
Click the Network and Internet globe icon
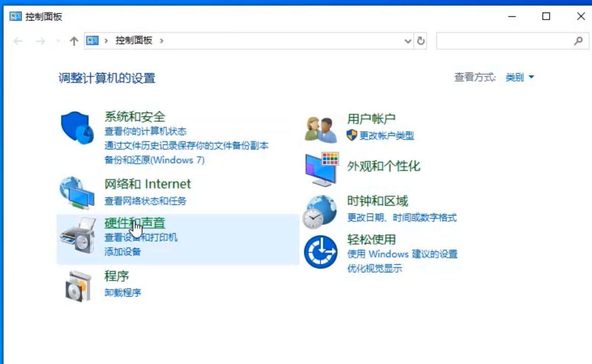[77, 193]
